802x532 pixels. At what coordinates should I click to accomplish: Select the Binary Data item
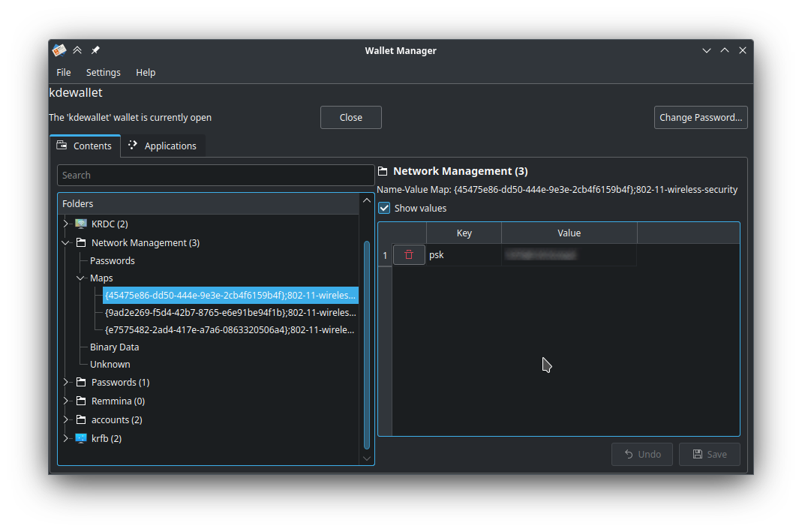115,347
